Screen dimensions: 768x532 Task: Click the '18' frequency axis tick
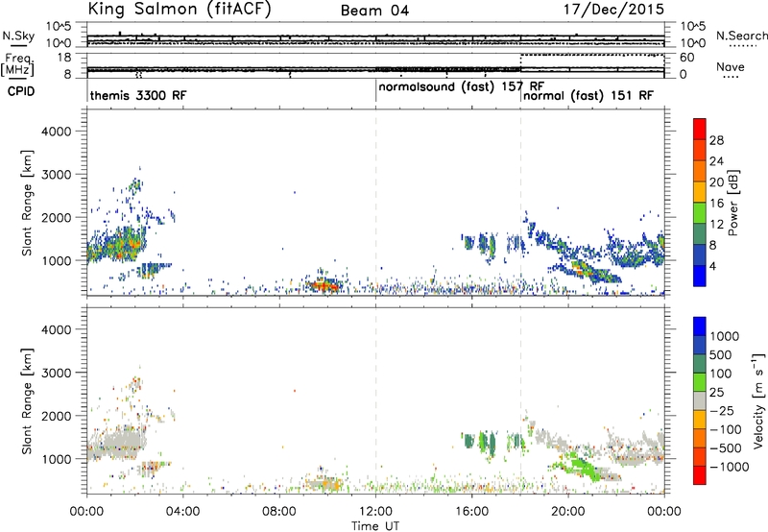pyautogui.click(x=63, y=58)
